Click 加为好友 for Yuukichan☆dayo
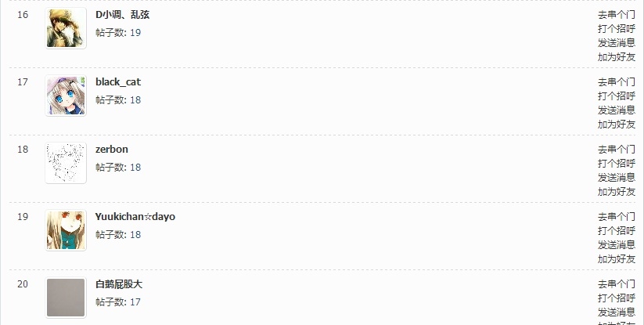This screenshot has width=644, height=325. [x=617, y=259]
